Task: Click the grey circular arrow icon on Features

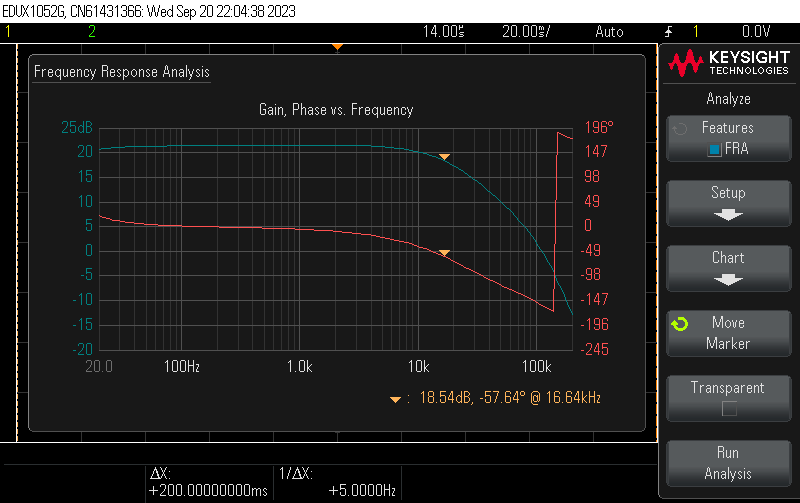Action: (680, 129)
